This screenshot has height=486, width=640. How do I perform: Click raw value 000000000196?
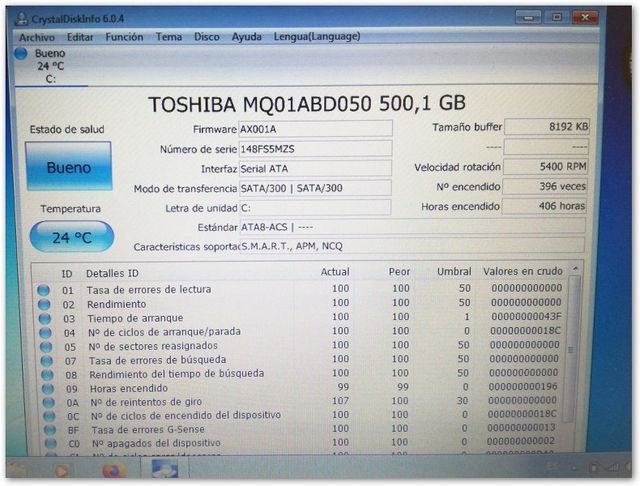(523, 386)
